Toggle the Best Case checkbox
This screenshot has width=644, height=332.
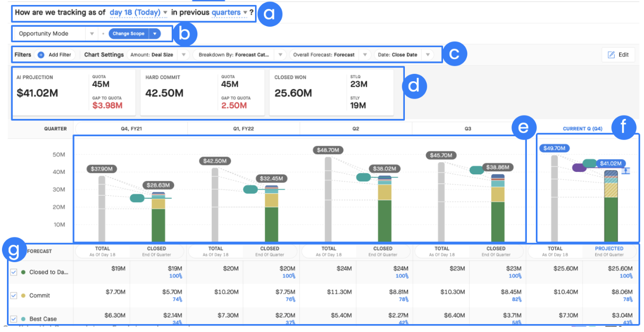14,319
